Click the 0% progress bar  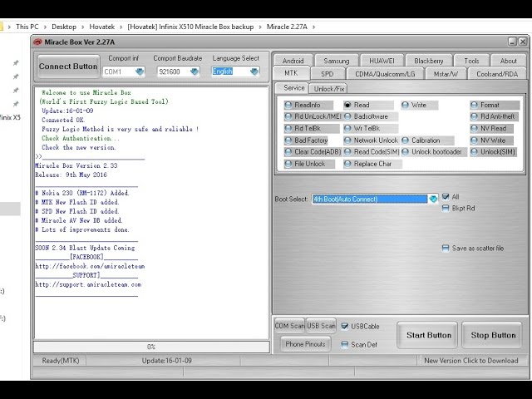pyautogui.click(x=151, y=347)
